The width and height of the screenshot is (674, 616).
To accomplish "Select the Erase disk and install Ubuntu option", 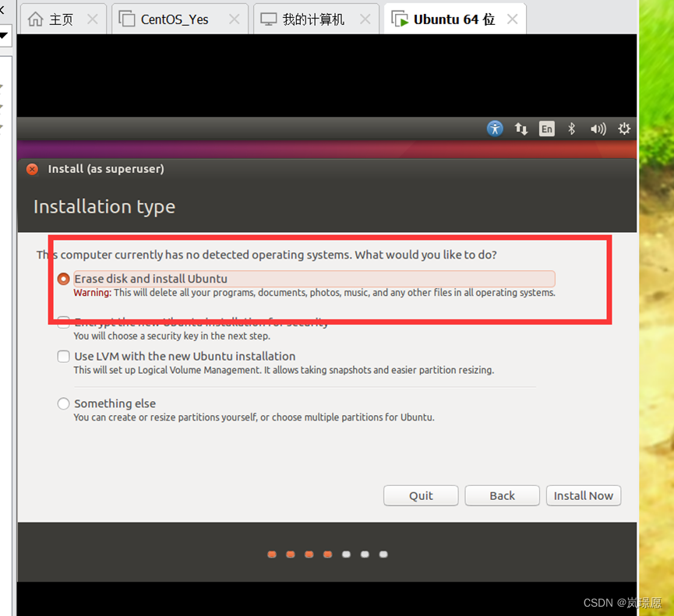I will click(x=63, y=278).
